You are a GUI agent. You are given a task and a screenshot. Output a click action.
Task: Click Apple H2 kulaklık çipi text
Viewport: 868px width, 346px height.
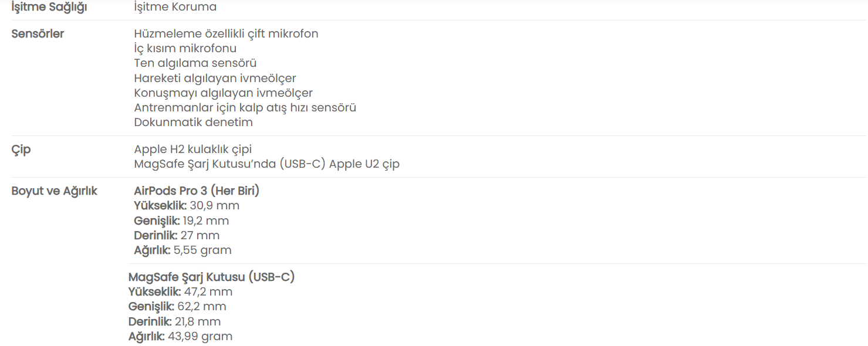192,149
